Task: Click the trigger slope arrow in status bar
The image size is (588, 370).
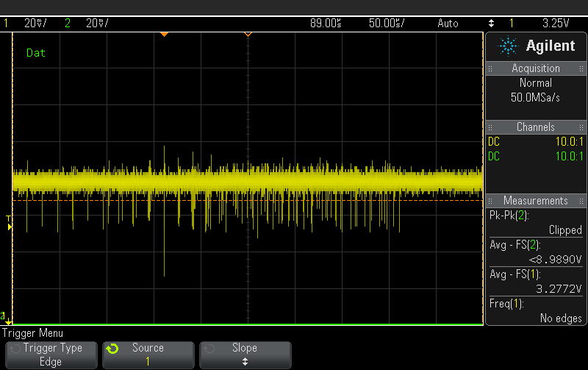Action: pyautogui.click(x=491, y=24)
